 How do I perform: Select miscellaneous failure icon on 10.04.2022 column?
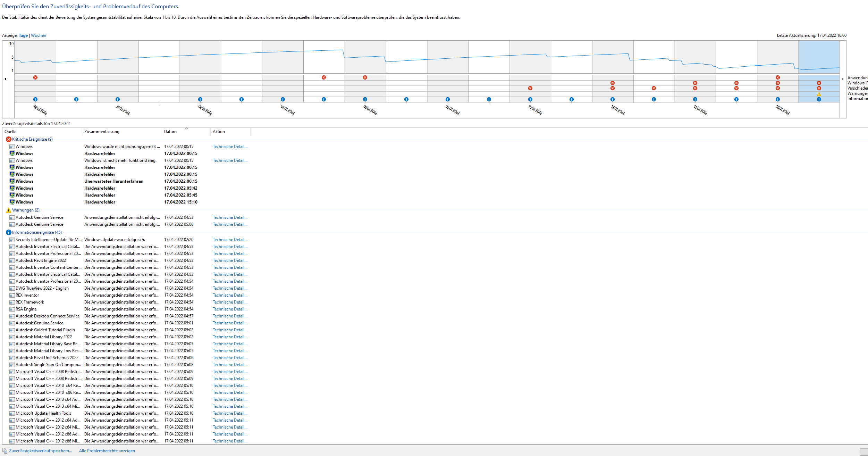point(530,88)
